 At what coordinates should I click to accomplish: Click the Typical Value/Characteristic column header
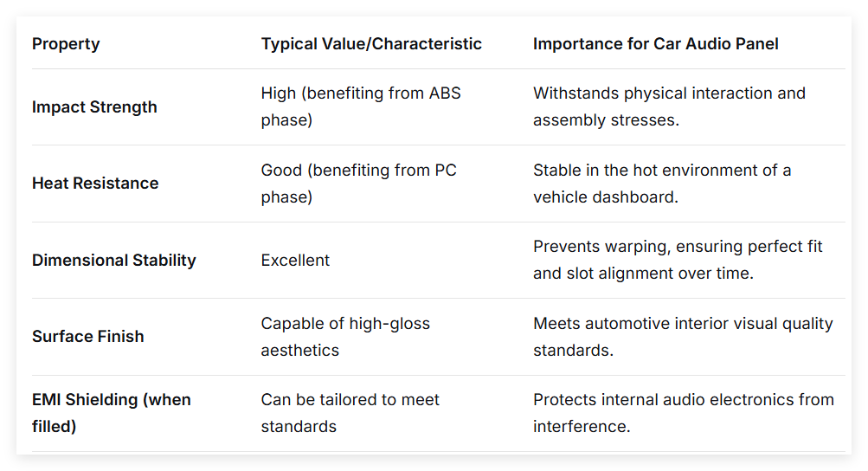pos(371,44)
